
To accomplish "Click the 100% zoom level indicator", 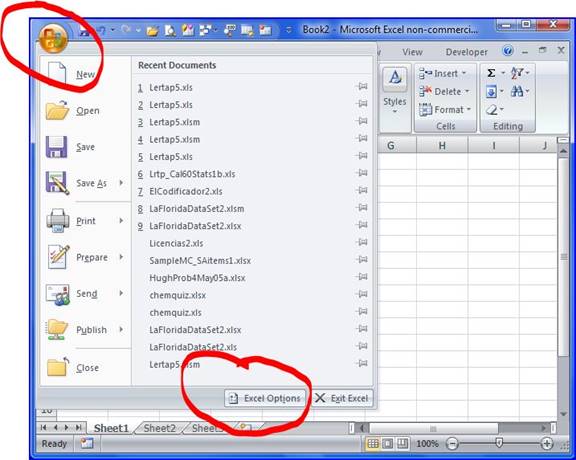I will tap(427, 444).
